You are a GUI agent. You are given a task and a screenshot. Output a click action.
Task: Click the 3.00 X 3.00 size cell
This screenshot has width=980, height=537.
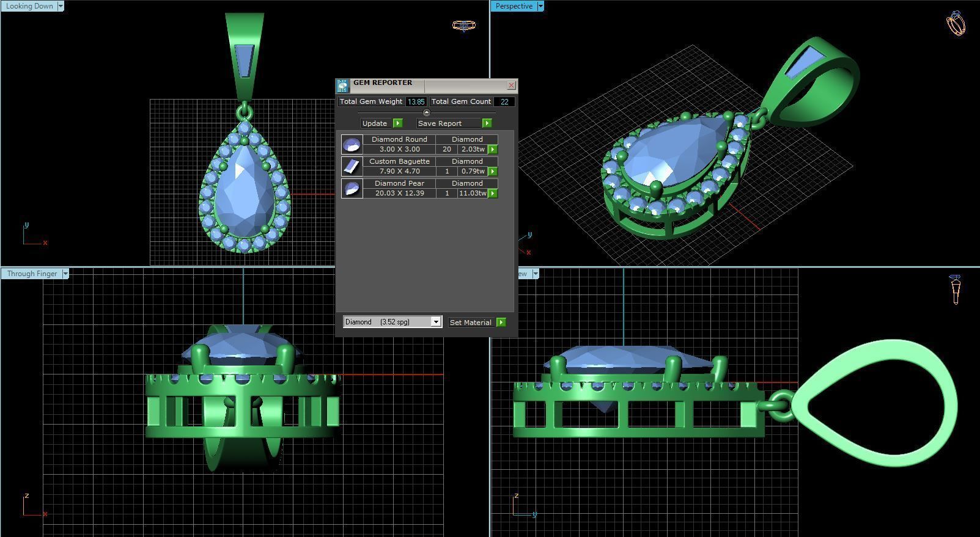pyautogui.click(x=399, y=149)
